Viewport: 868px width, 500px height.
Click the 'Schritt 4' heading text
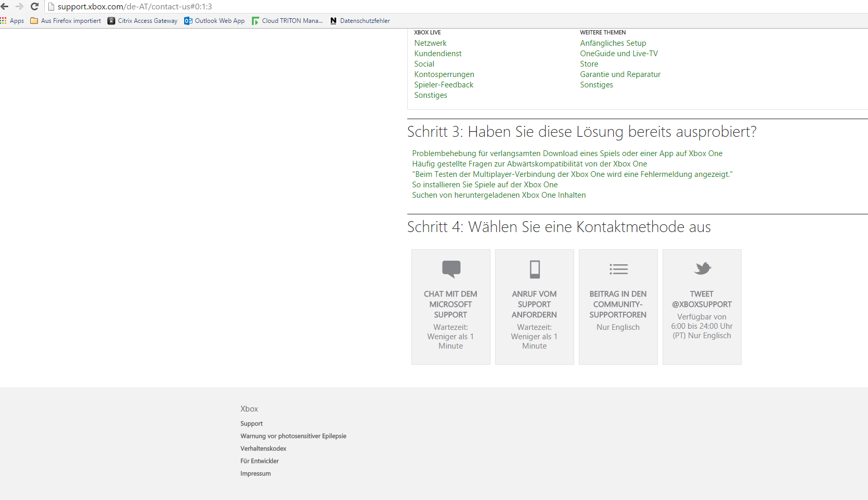click(x=559, y=227)
